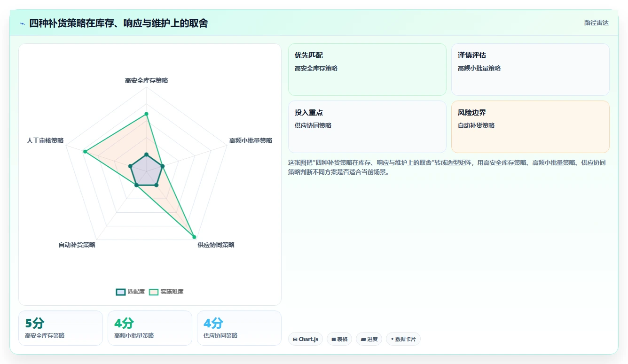Viewport: 628px width, 364px height.
Task: Select the 实施难度 data point on 高安全库存策略 axis
Action: [x=146, y=114]
